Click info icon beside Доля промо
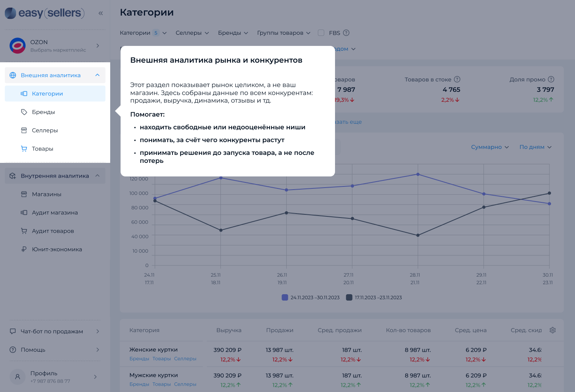The image size is (575, 392). pos(551,79)
